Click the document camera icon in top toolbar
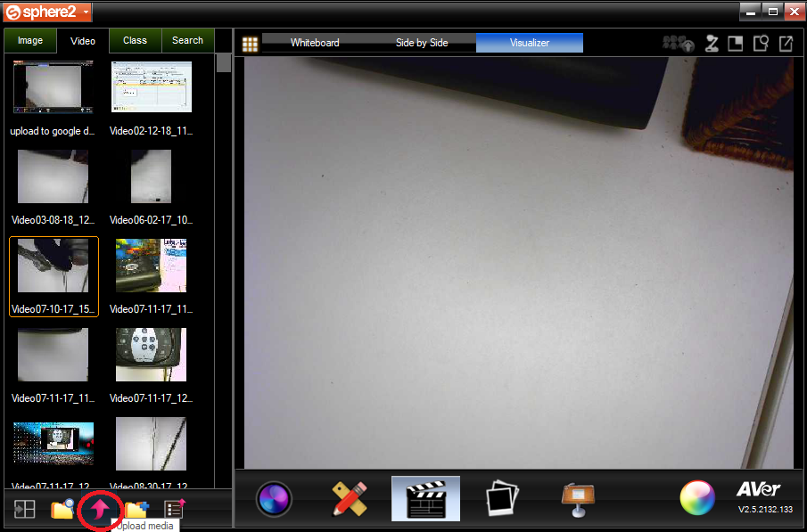Image resolution: width=807 pixels, height=532 pixels. click(712, 44)
